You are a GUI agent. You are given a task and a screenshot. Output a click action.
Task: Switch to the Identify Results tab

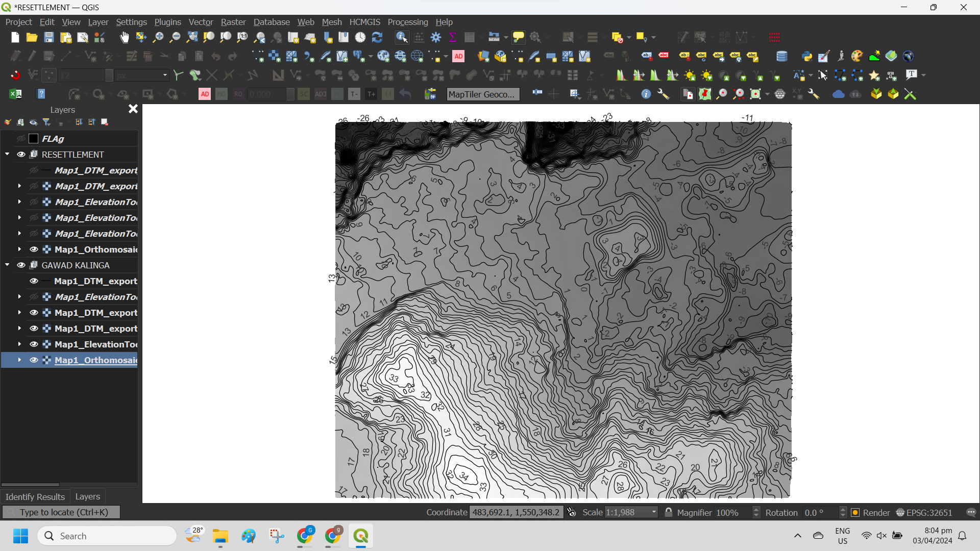35,496
